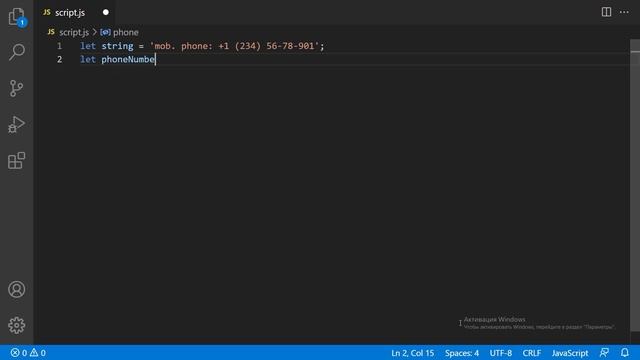Click line number 2 in gutter
Image resolution: width=640 pixels, height=360 pixels.
[60, 60]
